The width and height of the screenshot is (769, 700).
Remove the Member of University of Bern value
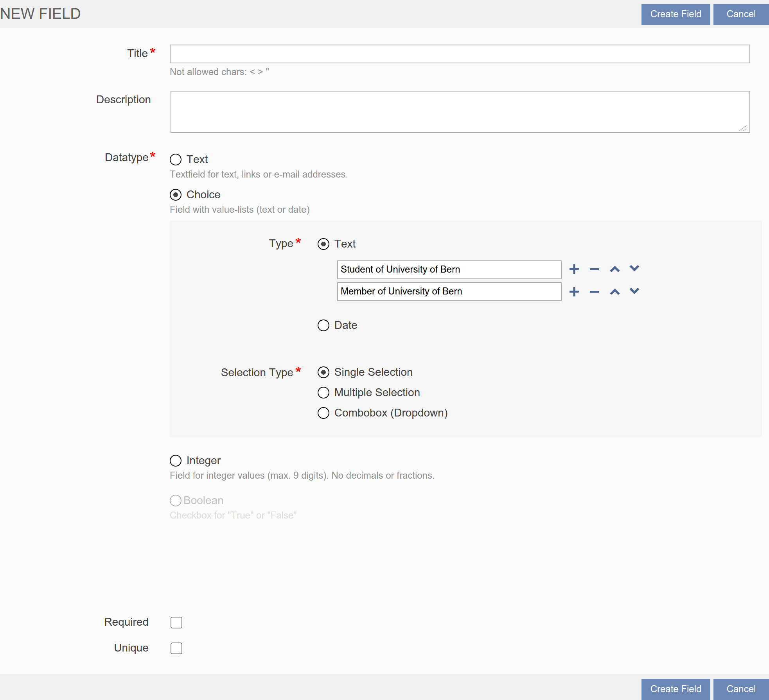594,292
